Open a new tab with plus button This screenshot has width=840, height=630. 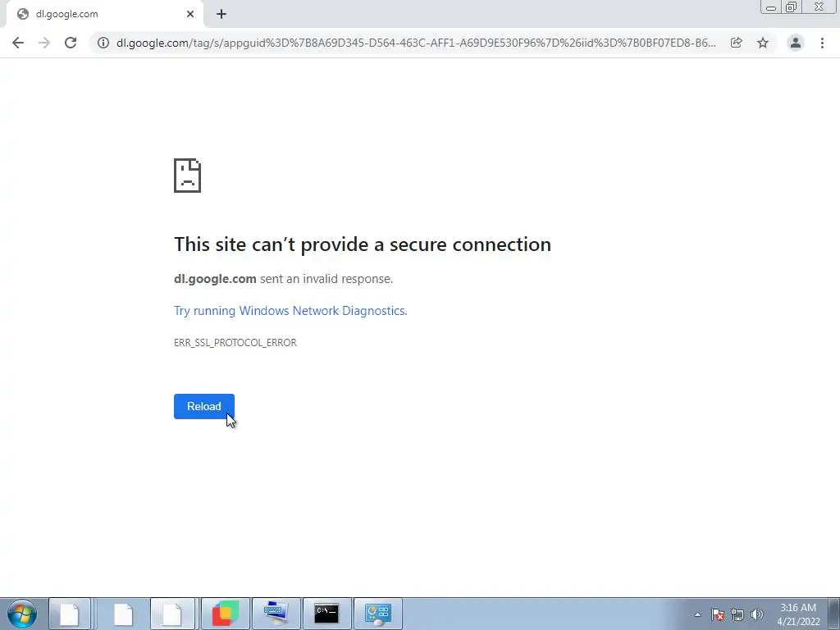point(221,14)
